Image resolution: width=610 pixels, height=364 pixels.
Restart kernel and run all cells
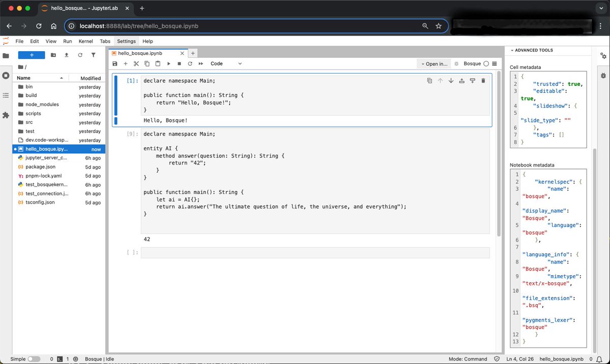(201, 63)
